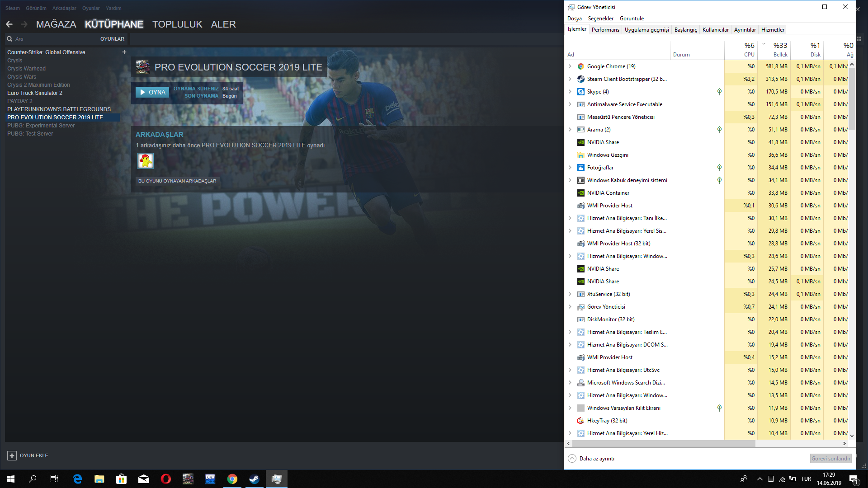This screenshot has height=488, width=868.
Task: Switch to Hizmetler tab
Action: pyautogui.click(x=773, y=30)
